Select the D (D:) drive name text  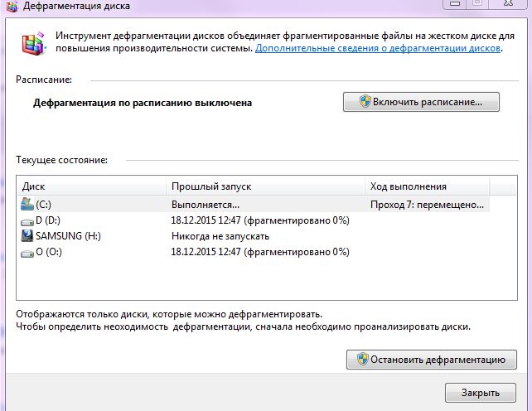tap(50, 220)
